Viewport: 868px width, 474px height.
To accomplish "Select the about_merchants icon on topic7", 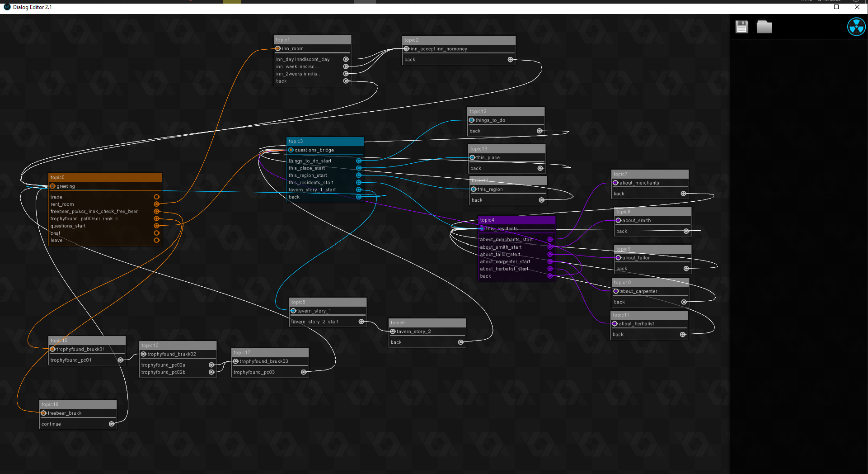I will pyautogui.click(x=615, y=183).
